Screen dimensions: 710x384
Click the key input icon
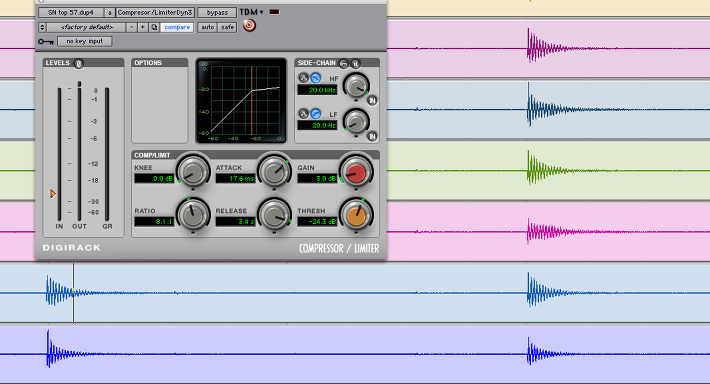click(46, 42)
